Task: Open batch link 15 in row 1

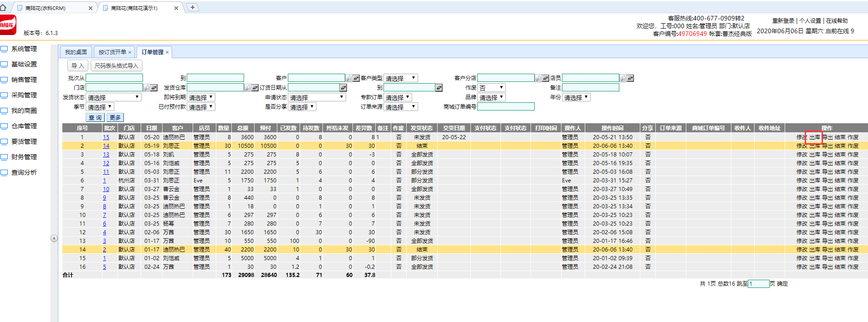Action: coord(106,137)
